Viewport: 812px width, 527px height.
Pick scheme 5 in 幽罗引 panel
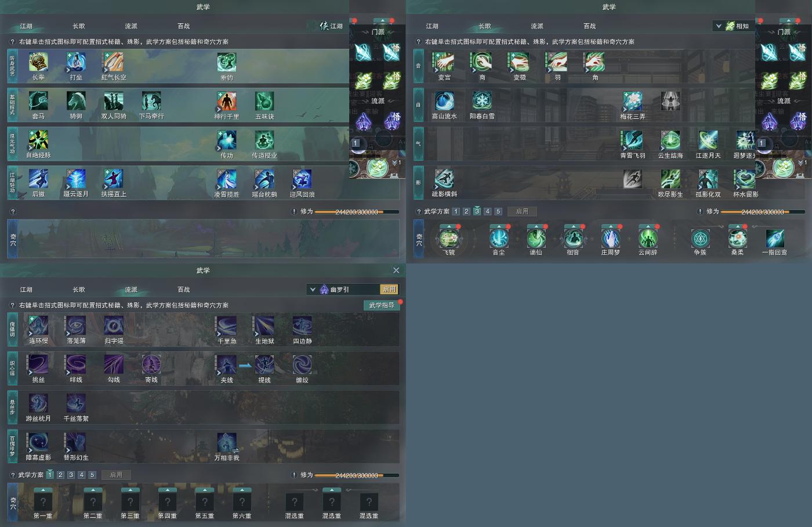click(x=92, y=475)
